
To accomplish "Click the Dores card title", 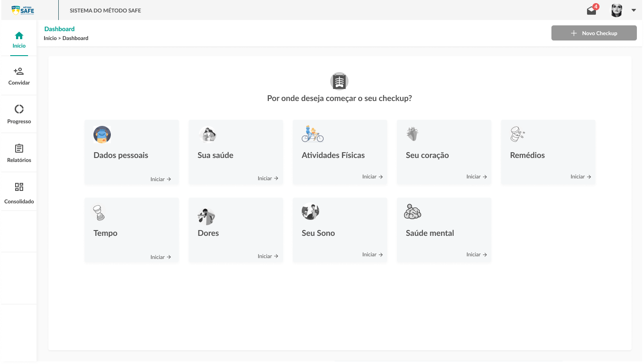I will click(208, 233).
